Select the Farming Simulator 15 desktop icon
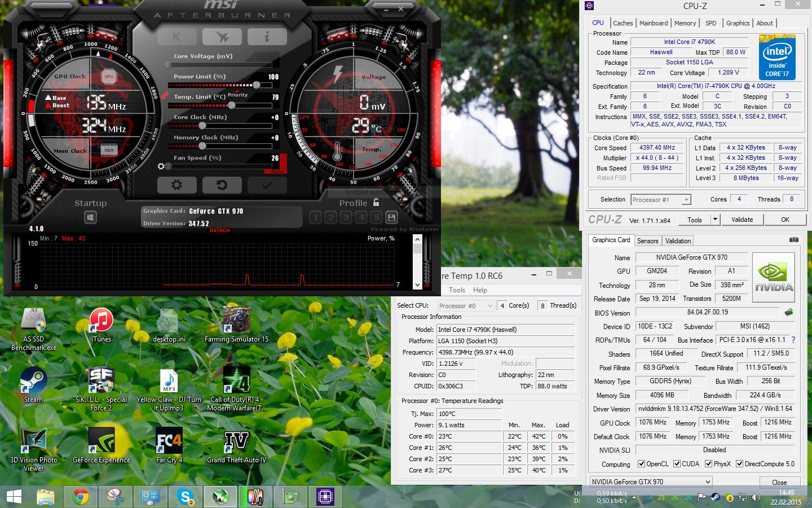This screenshot has height=508, width=812. (236, 326)
